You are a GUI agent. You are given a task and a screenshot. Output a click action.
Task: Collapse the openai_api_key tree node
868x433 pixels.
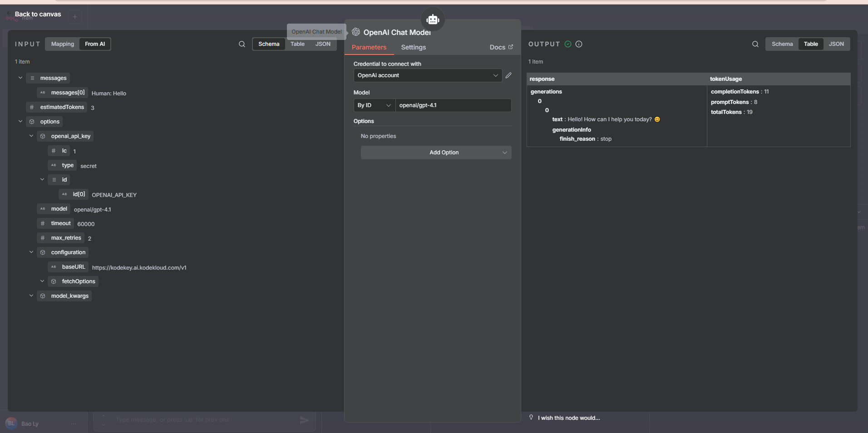pyautogui.click(x=31, y=136)
